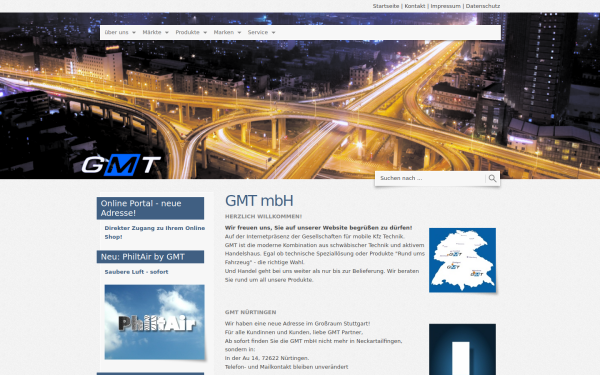This screenshot has height=375, width=600.
Task: Click the Germany map image with GMT locations
Action: coord(462,260)
